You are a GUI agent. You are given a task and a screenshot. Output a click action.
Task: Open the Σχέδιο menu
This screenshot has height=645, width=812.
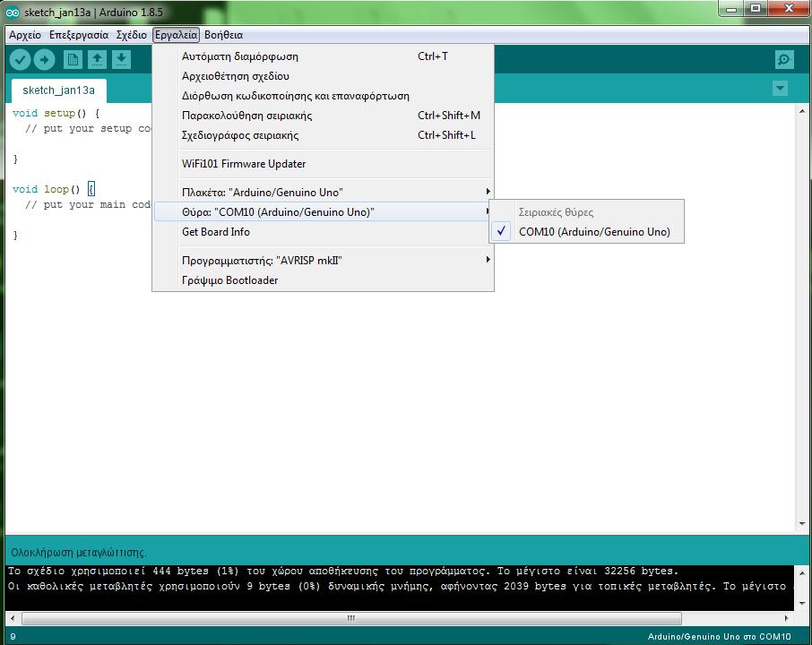pos(132,35)
